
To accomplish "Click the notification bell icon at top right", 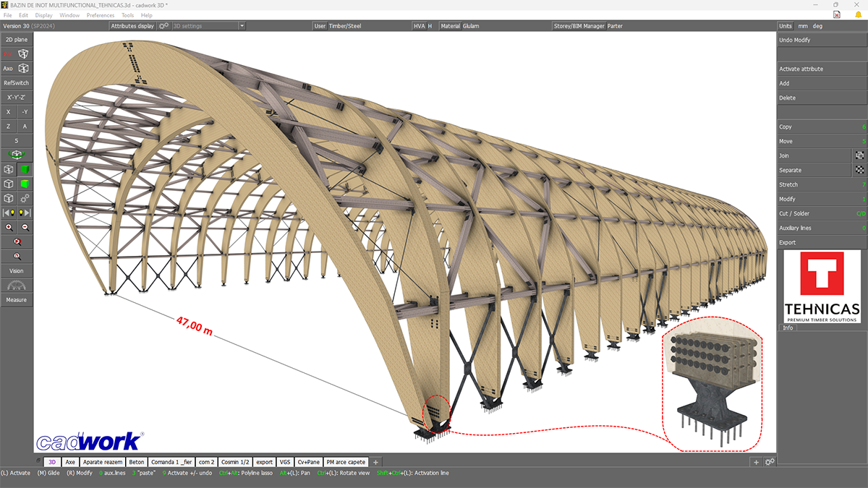I will point(858,14).
